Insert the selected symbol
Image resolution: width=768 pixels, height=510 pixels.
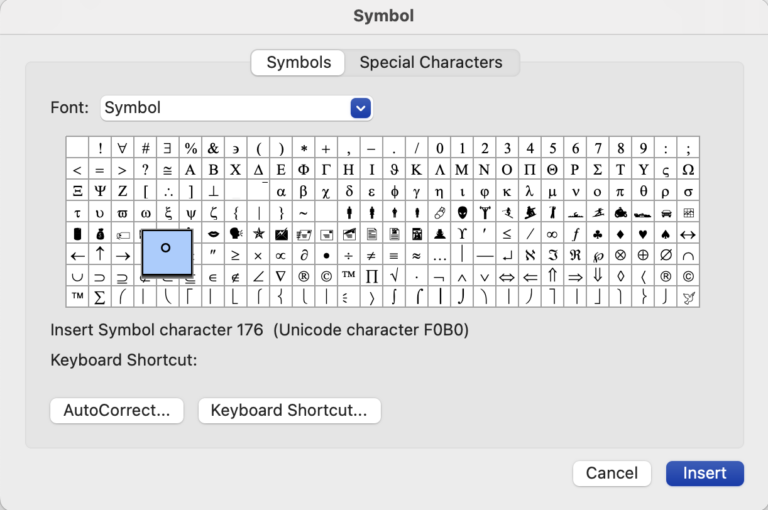coord(705,473)
